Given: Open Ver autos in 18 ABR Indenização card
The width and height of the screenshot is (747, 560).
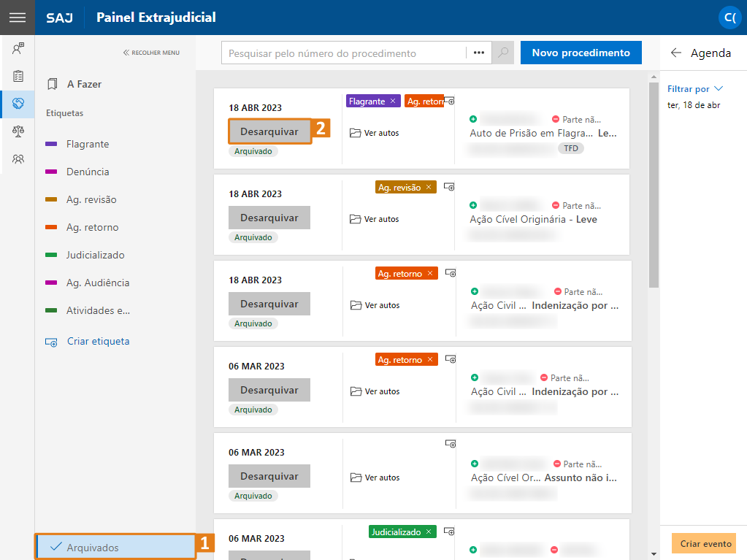Looking at the screenshot, I should 375,305.
